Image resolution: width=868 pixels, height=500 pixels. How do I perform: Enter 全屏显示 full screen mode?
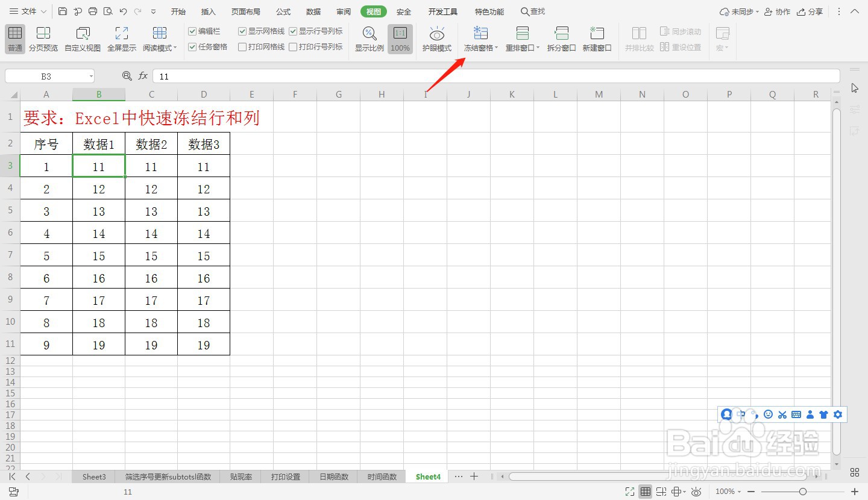pyautogui.click(x=122, y=39)
